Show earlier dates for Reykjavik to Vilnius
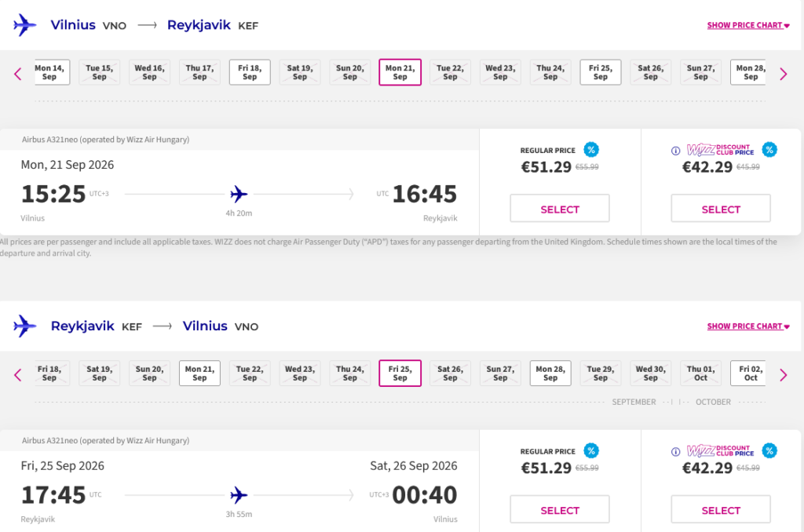Image resolution: width=804 pixels, height=532 pixels. point(18,374)
